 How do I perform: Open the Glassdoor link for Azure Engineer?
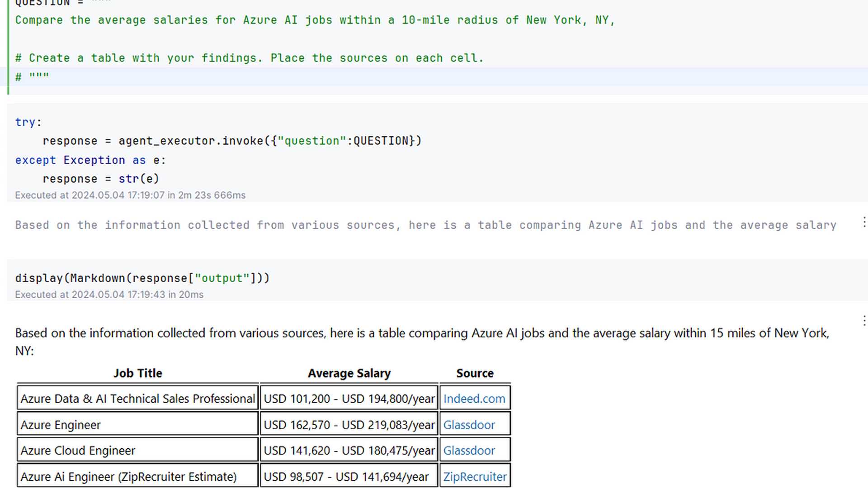click(469, 425)
